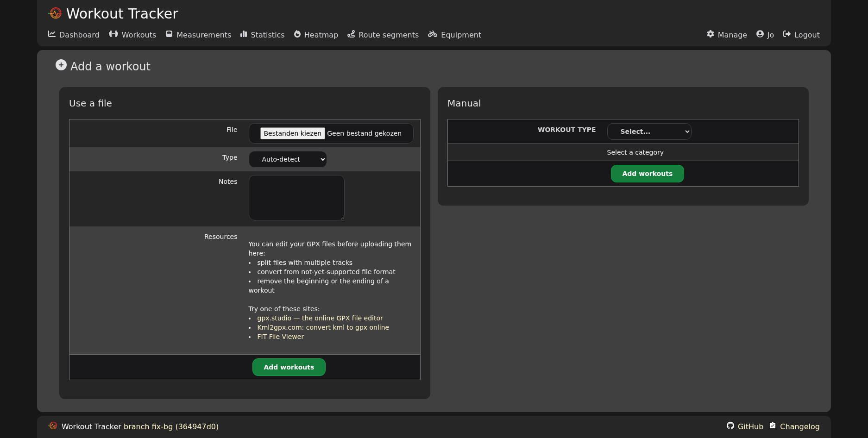Open the gpx.studio online editor link

320,318
